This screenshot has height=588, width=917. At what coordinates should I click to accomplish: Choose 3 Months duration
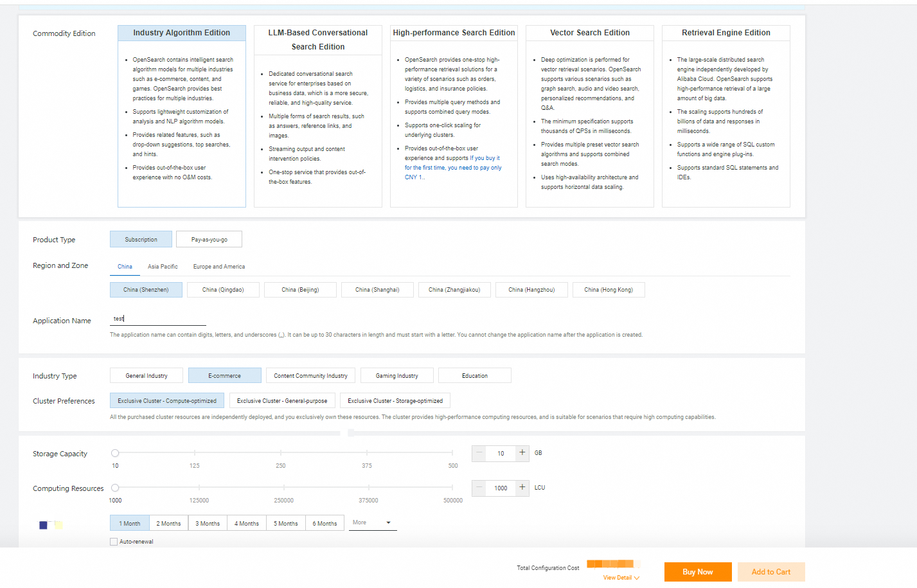(x=208, y=523)
